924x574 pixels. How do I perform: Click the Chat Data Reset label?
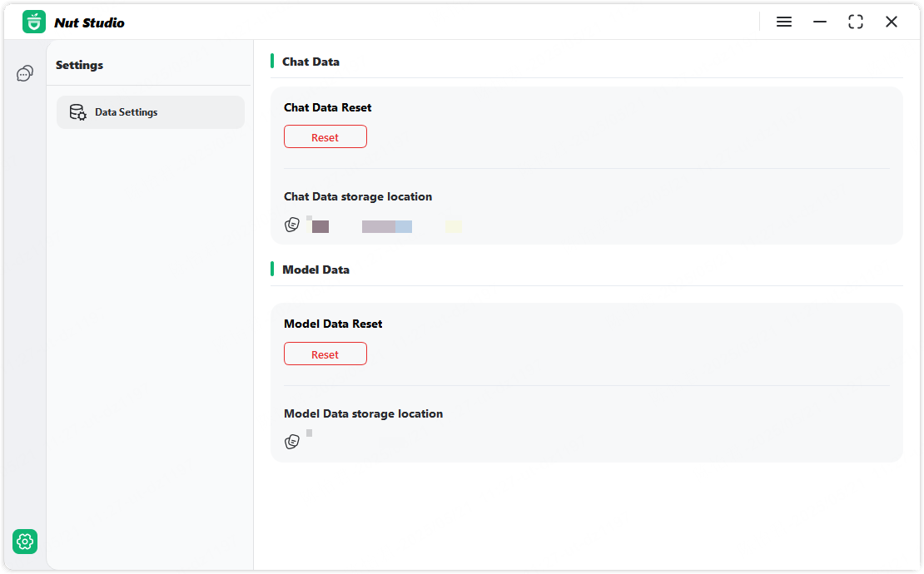point(328,108)
